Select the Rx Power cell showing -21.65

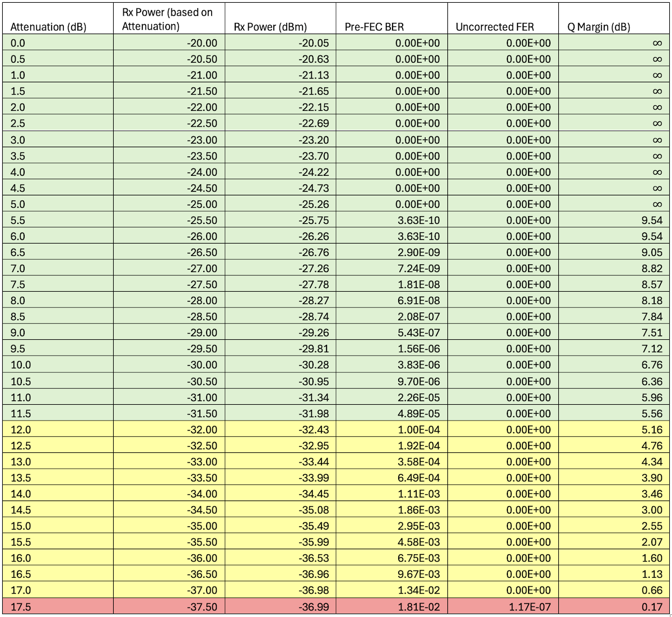tap(281, 91)
